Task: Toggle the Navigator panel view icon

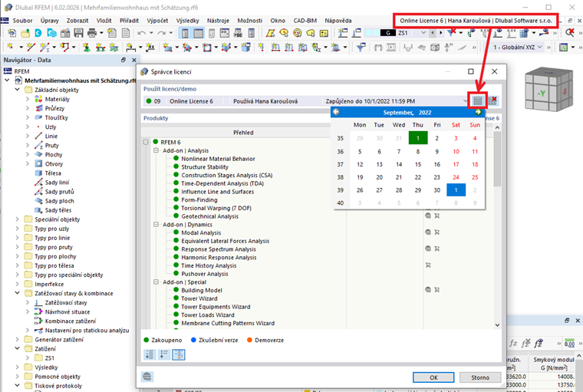Action: tap(184, 33)
